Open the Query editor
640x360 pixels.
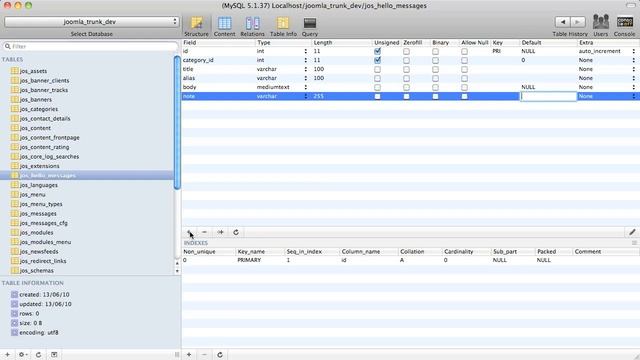pyautogui.click(x=310, y=27)
